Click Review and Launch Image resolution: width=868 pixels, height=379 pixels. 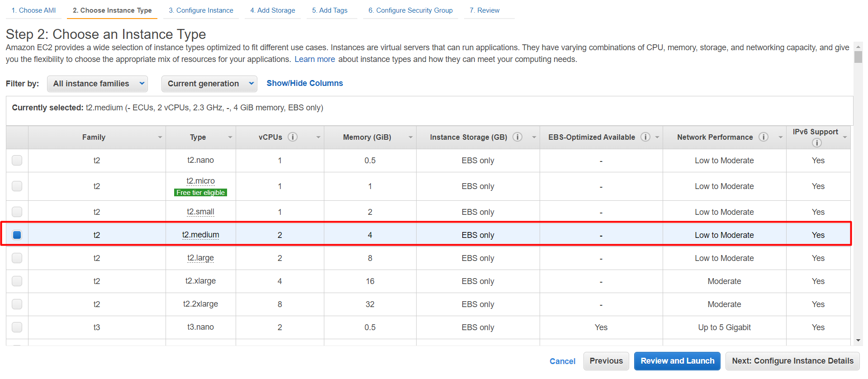click(677, 361)
